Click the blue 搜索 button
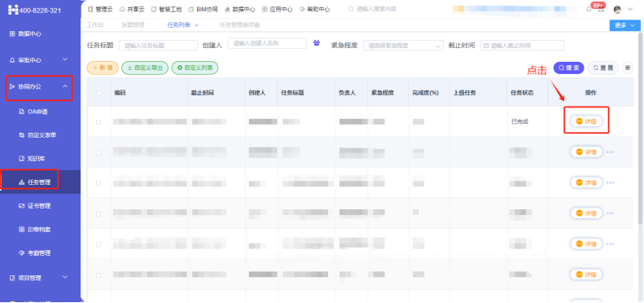644x303 pixels. coord(569,68)
